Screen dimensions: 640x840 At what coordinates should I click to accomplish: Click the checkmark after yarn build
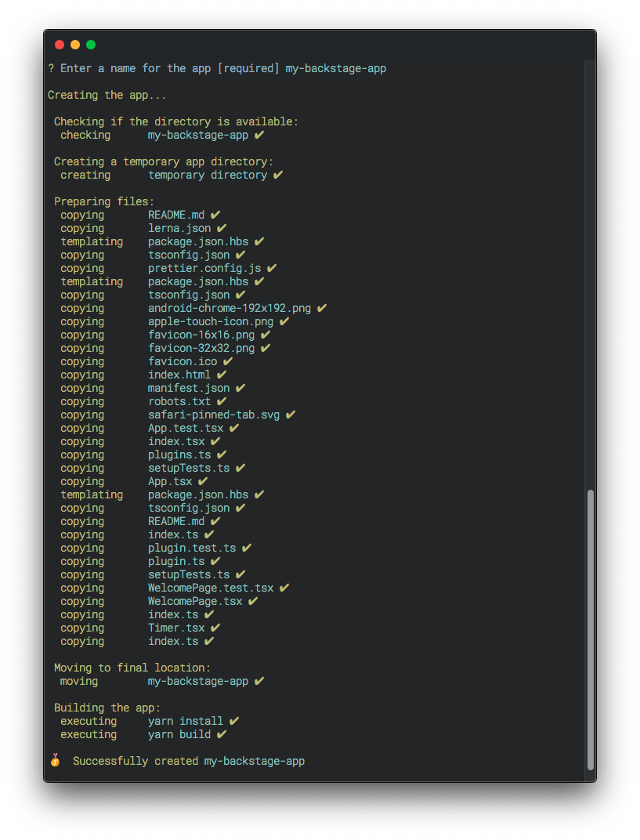click(222, 734)
